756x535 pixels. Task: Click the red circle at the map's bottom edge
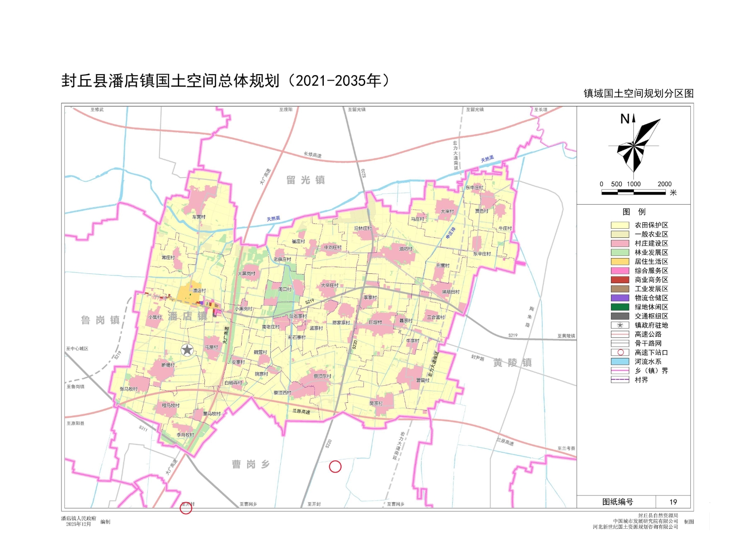[186, 508]
